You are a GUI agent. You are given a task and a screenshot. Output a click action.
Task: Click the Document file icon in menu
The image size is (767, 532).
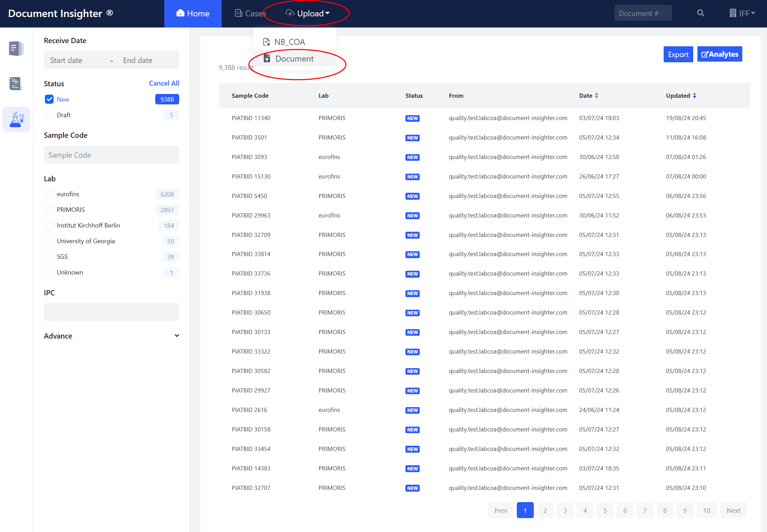click(x=267, y=58)
